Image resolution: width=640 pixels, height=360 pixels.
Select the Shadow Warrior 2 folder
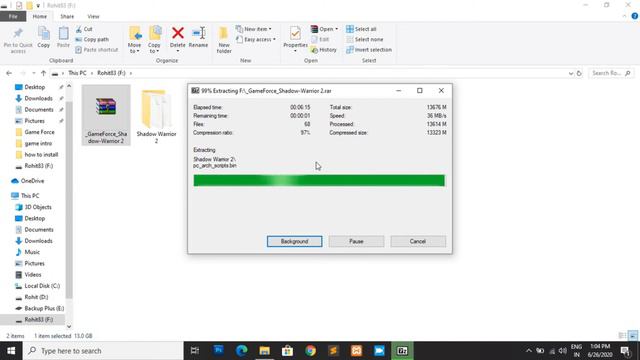(156, 116)
